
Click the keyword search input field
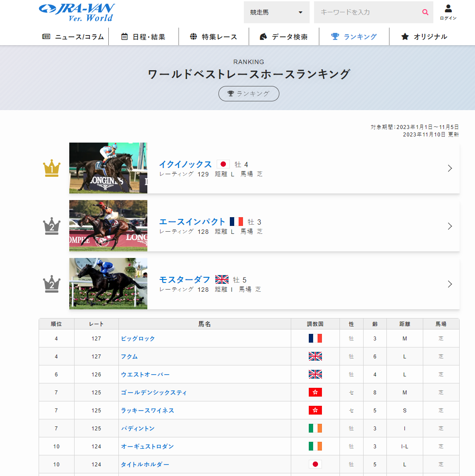pyautogui.click(x=366, y=12)
